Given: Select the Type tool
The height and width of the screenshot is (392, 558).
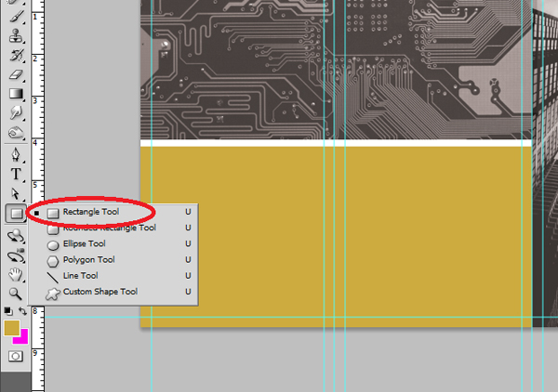Looking at the screenshot, I should click(16, 174).
